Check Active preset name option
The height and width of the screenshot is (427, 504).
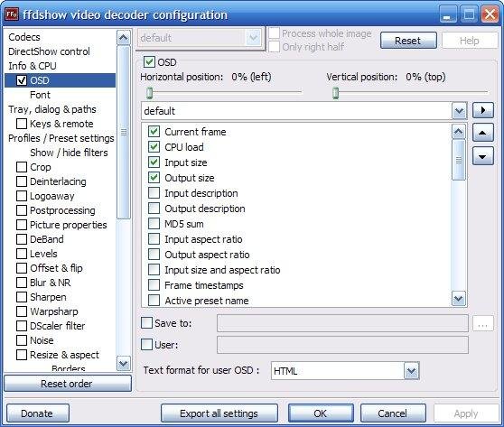(154, 301)
